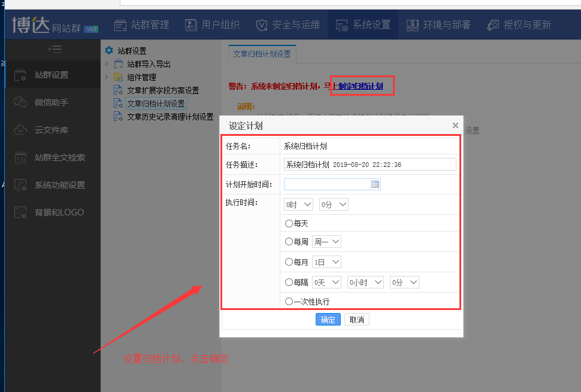Image resolution: width=581 pixels, height=392 pixels.
Task: Click the 系统功能设置 sidebar icon
Action: pos(21,185)
